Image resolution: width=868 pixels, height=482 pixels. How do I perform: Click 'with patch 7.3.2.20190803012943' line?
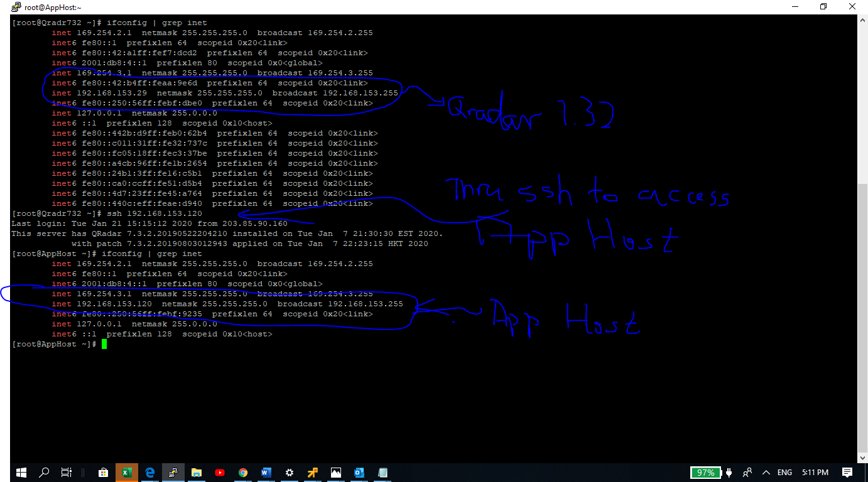pyautogui.click(x=250, y=244)
